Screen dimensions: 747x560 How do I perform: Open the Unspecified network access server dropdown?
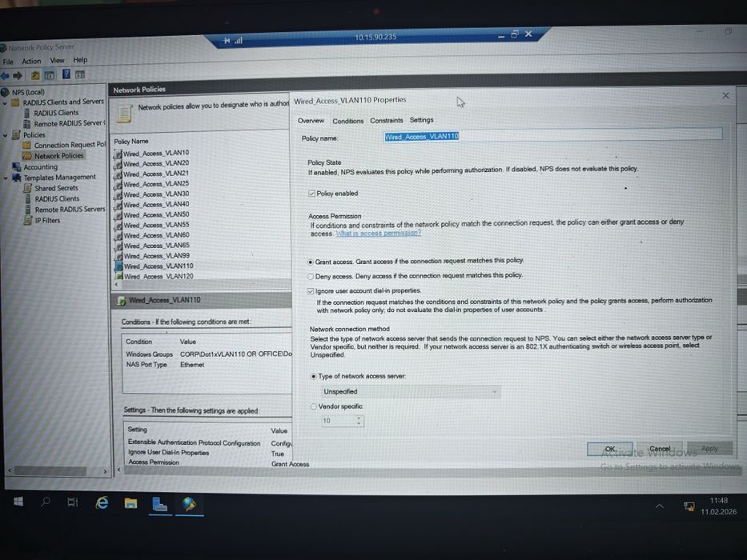[x=410, y=391]
